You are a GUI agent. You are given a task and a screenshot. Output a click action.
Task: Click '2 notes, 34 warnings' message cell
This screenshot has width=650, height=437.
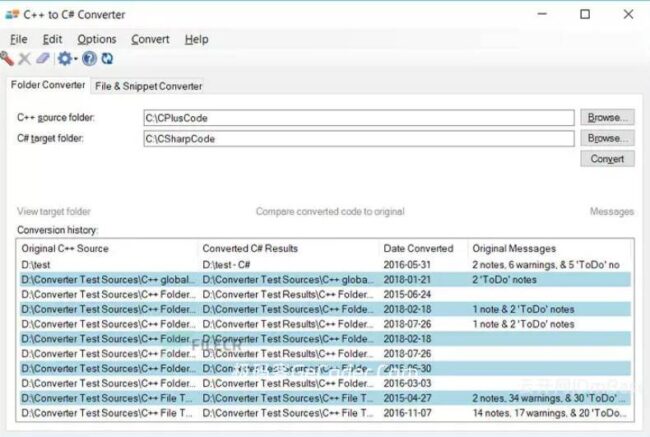tap(549, 398)
